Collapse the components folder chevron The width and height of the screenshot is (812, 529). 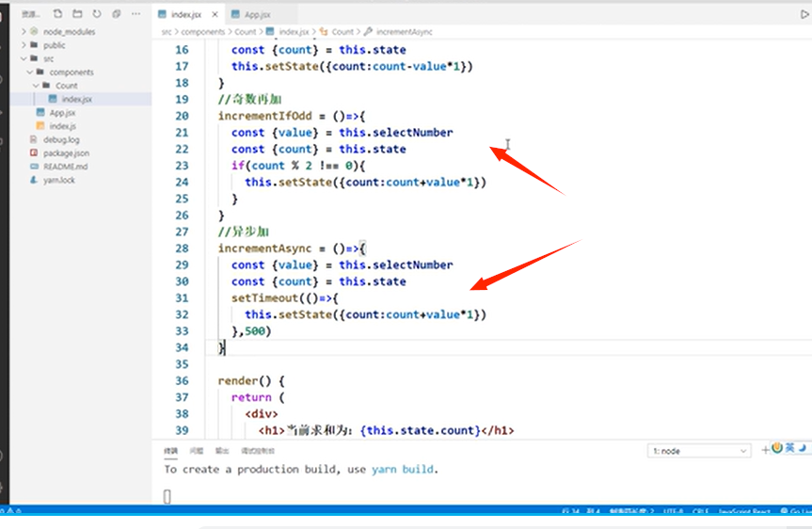(29, 72)
